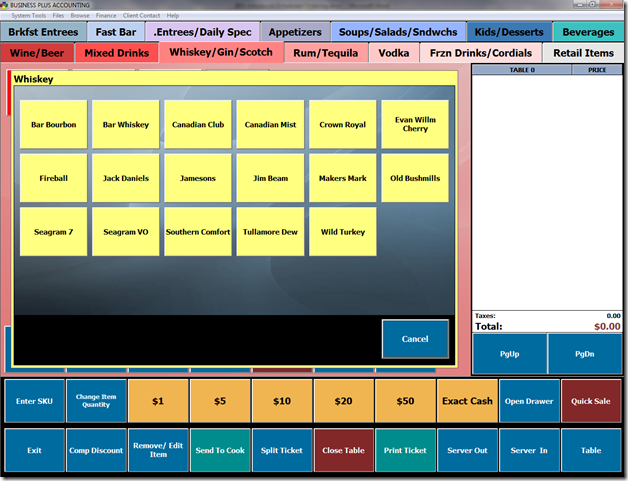This screenshot has height=481, width=628.
Task: Choose the Seagram VO item
Action: tap(125, 232)
